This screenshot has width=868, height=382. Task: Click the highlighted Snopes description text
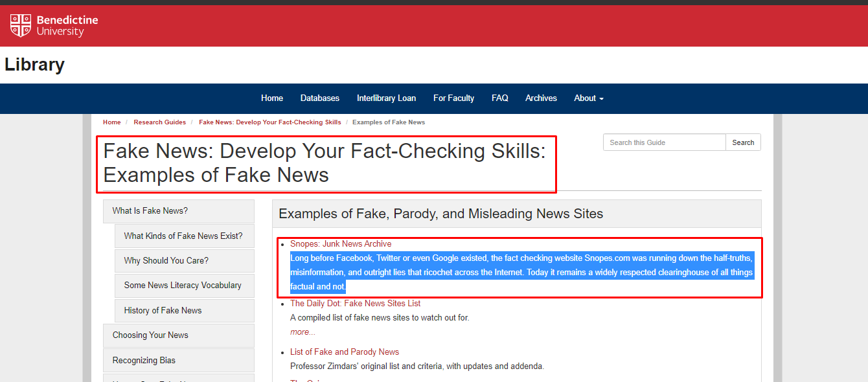(x=521, y=272)
